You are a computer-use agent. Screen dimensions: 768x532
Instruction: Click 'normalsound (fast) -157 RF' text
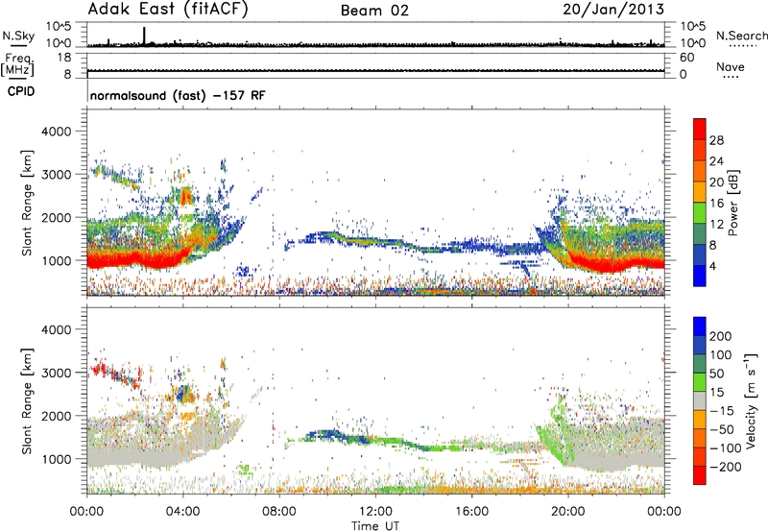(x=178, y=95)
